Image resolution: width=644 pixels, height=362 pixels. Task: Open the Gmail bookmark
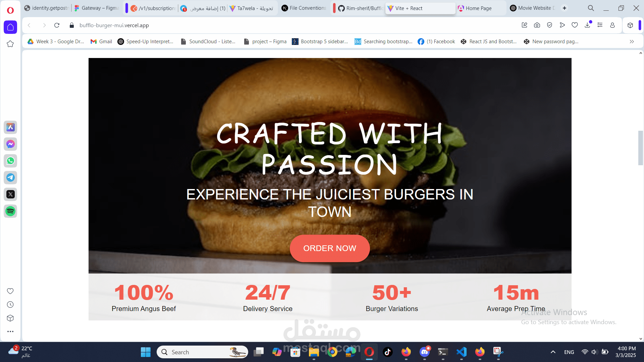point(101,42)
